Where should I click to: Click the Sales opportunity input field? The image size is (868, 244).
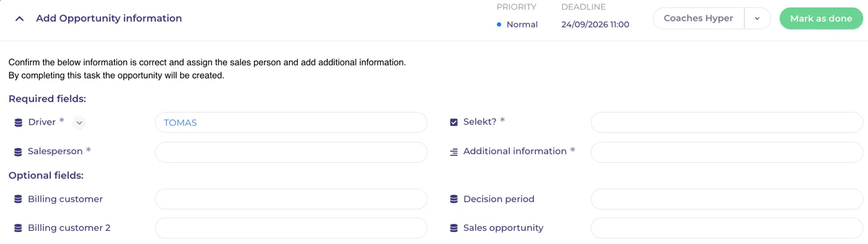point(726,228)
